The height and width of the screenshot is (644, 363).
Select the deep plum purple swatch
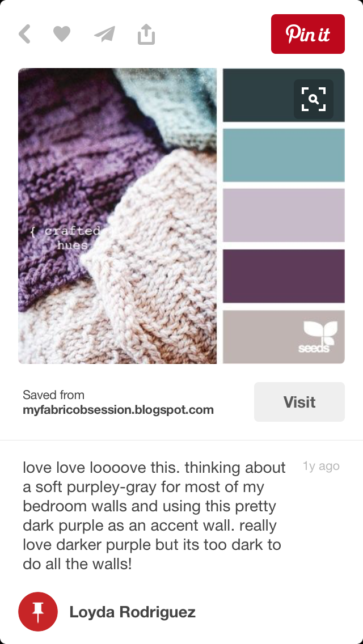click(284, 276)
